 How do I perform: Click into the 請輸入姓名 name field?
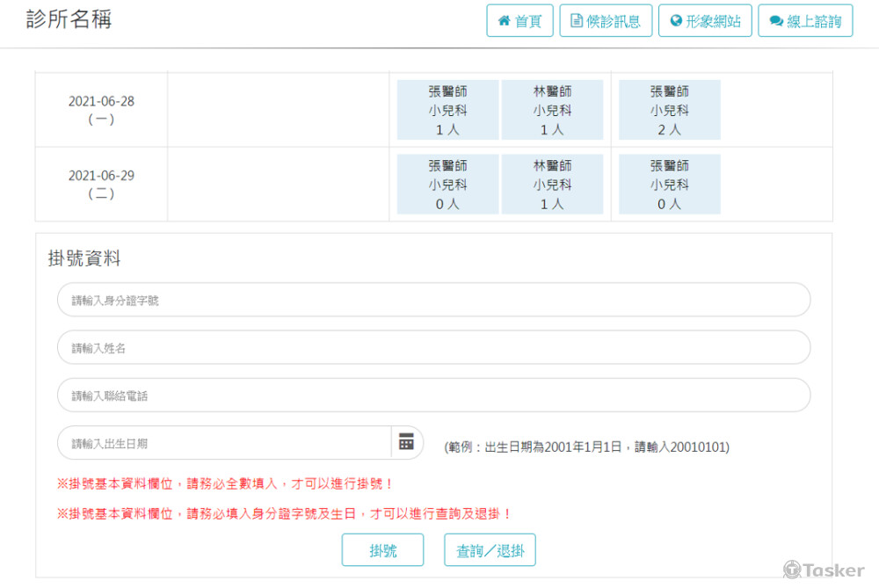pyautogui.click(x=433, y=347)
